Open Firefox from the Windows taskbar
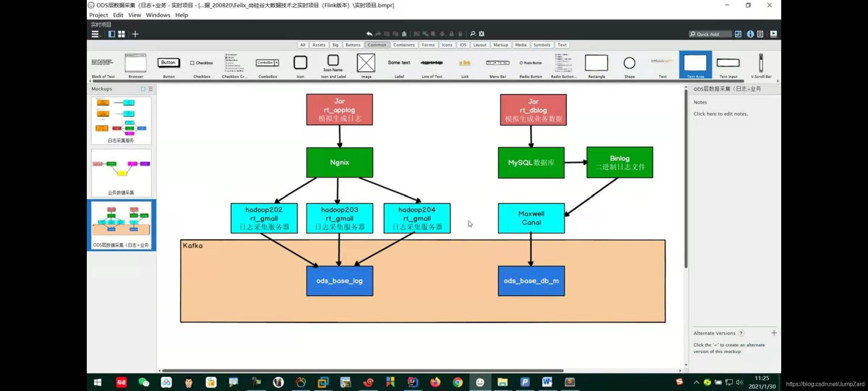 435,382
